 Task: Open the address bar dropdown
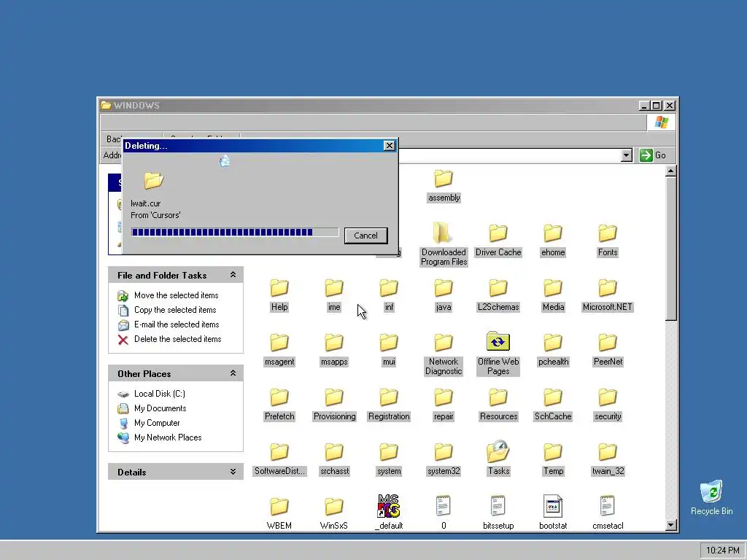627,155
